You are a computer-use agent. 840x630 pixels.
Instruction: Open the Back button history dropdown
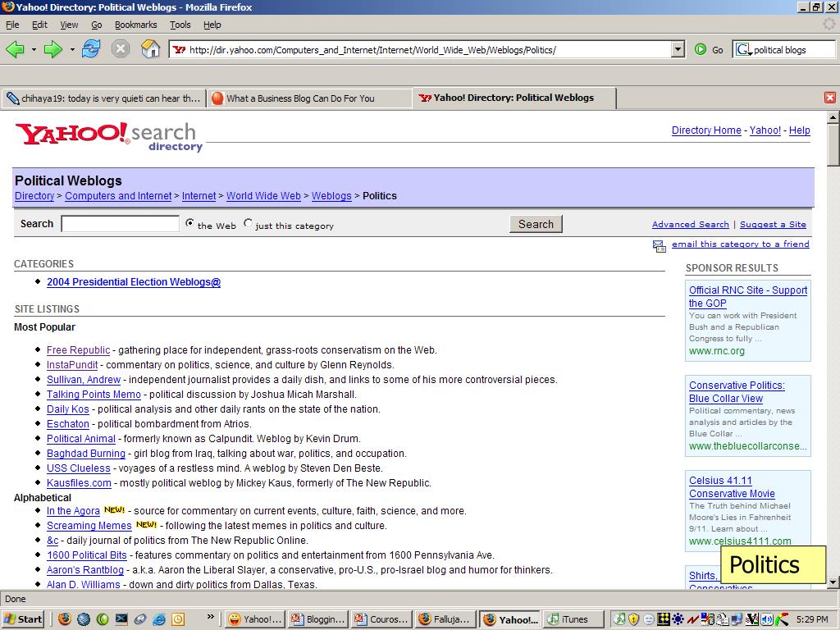click(x=34, y=50)
